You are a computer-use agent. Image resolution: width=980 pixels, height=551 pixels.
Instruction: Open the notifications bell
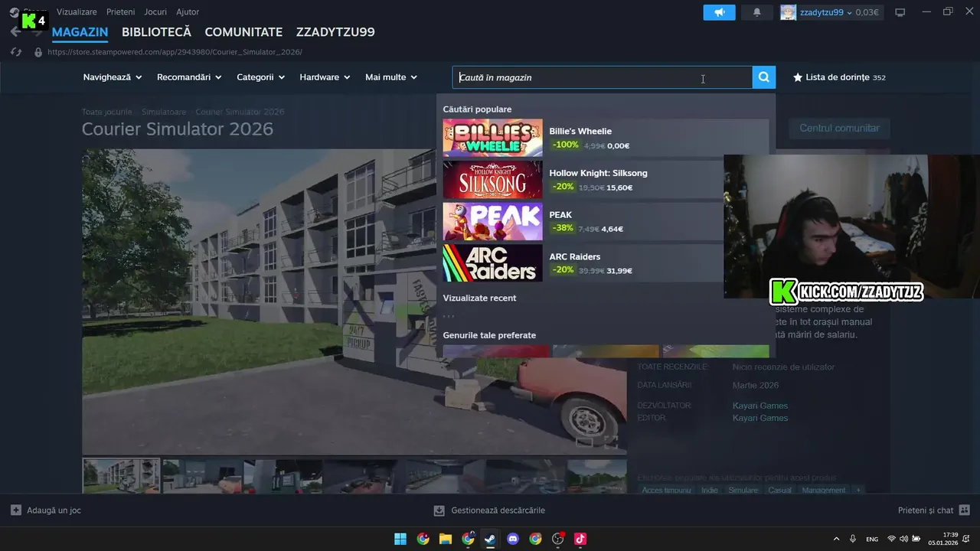[x=757, y=12]
